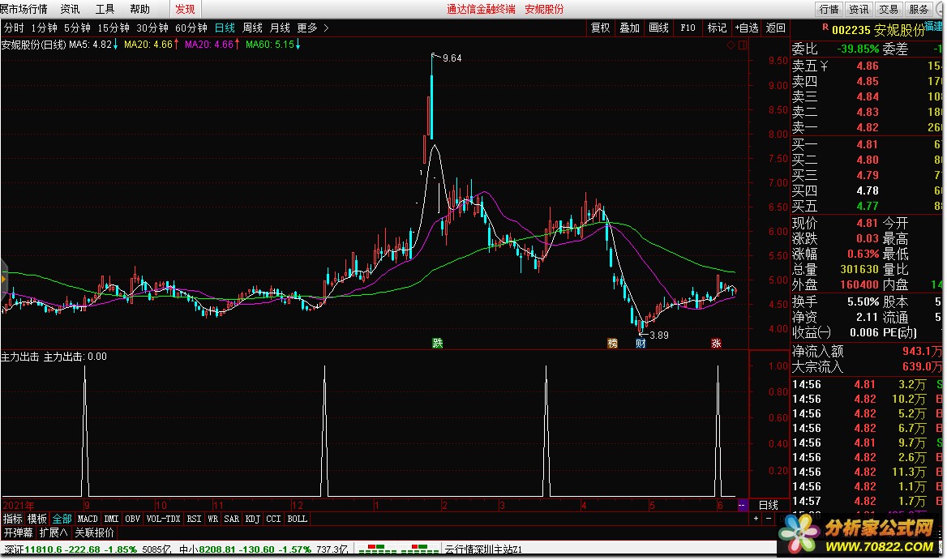The width and height of the screenshot is (947, 560).
Task: Add stock to watchlist with +自选
Action: (x=747, y=28)
